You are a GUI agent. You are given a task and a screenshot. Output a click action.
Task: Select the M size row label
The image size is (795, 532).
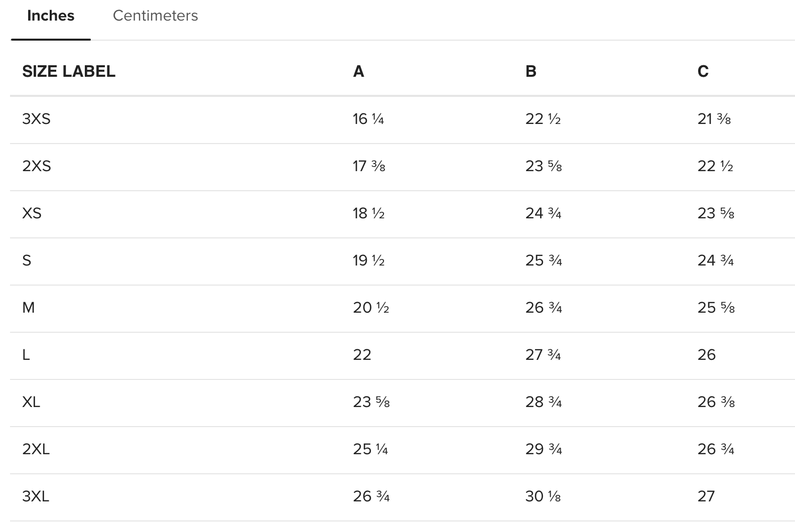tap(29, 308)
